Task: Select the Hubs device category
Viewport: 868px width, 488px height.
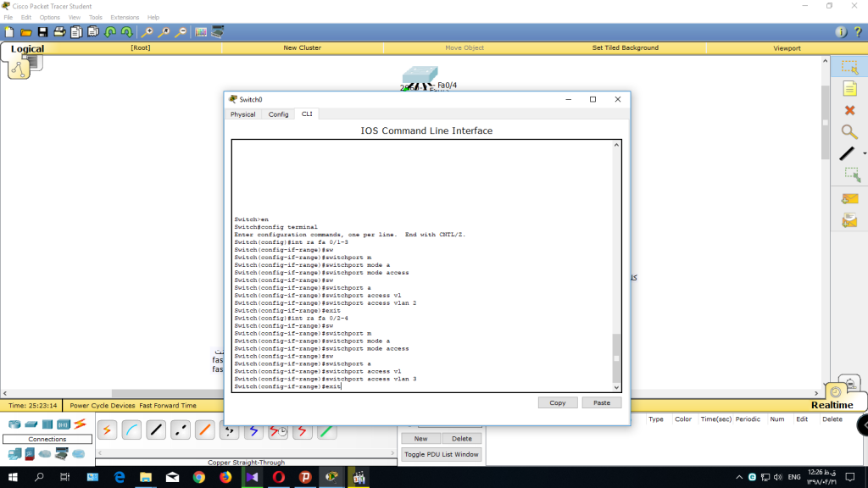Action: (47, 424)
